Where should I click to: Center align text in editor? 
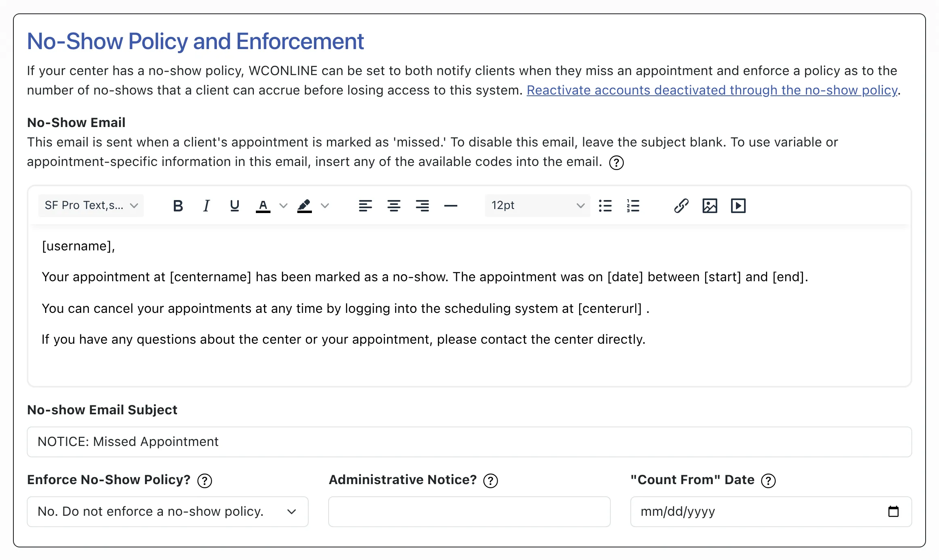pyautogui.click(x=394, y=206)
